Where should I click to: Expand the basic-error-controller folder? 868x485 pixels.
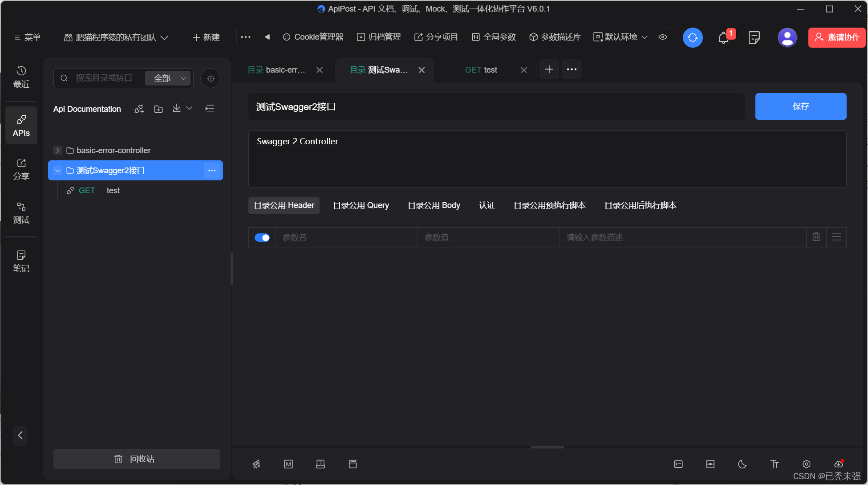click(57, 151)
